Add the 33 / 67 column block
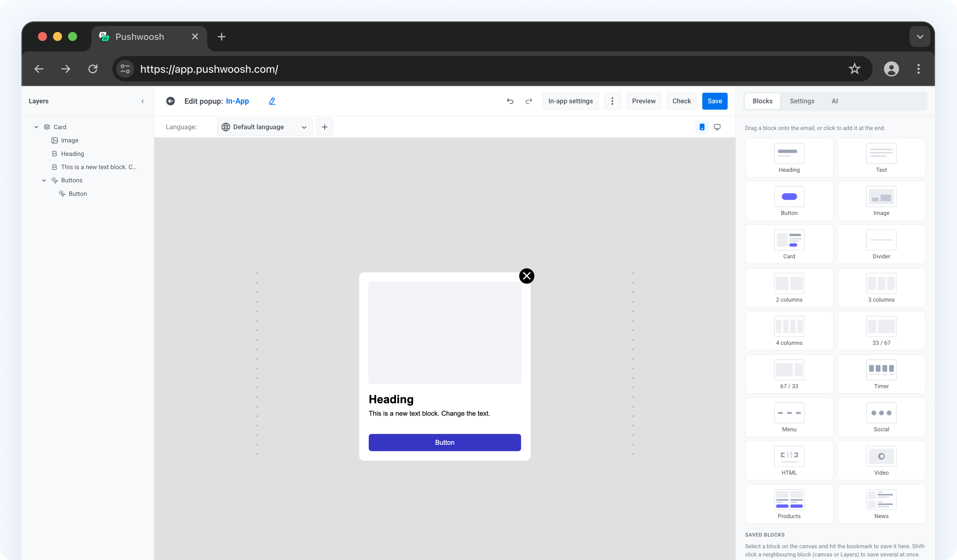Image resolution: width=957 pixels, height=560 pixels. coord(881,331)
